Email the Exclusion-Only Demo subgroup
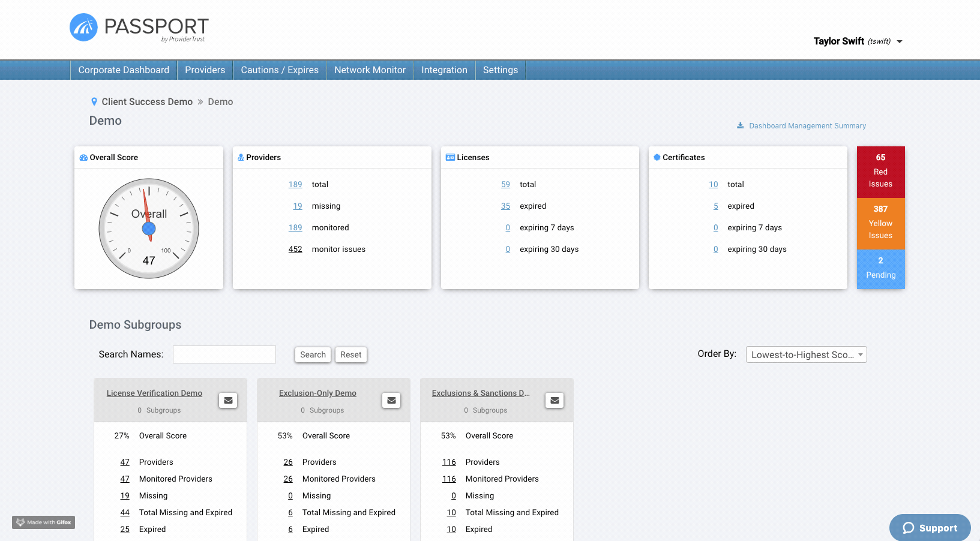Screen dimensions: 980x541 tap(391, 400)
